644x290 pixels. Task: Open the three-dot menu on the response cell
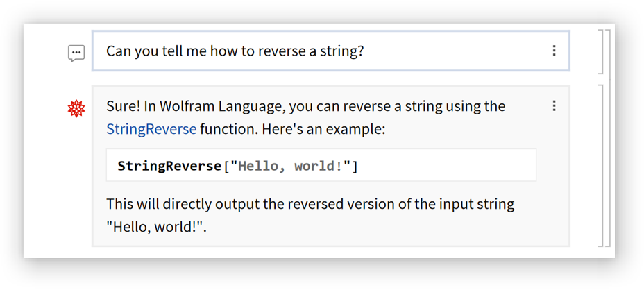click(x=554, y=106)
